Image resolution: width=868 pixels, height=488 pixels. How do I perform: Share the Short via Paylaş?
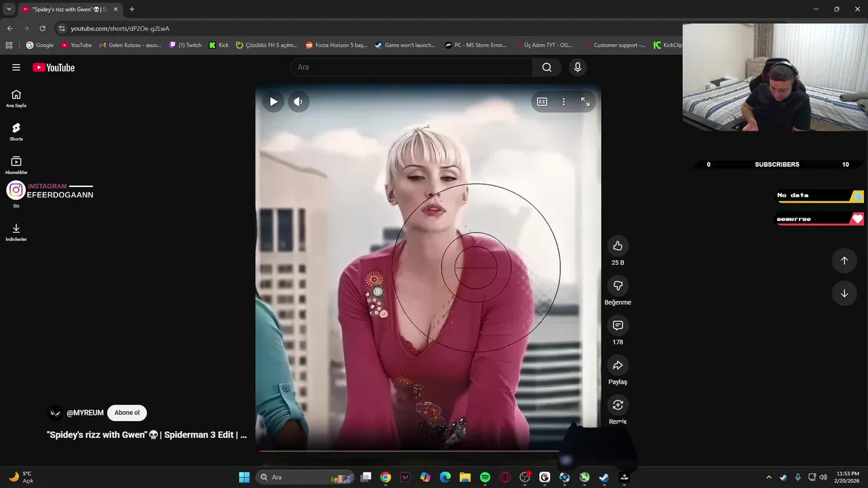[x=618, y=365]
